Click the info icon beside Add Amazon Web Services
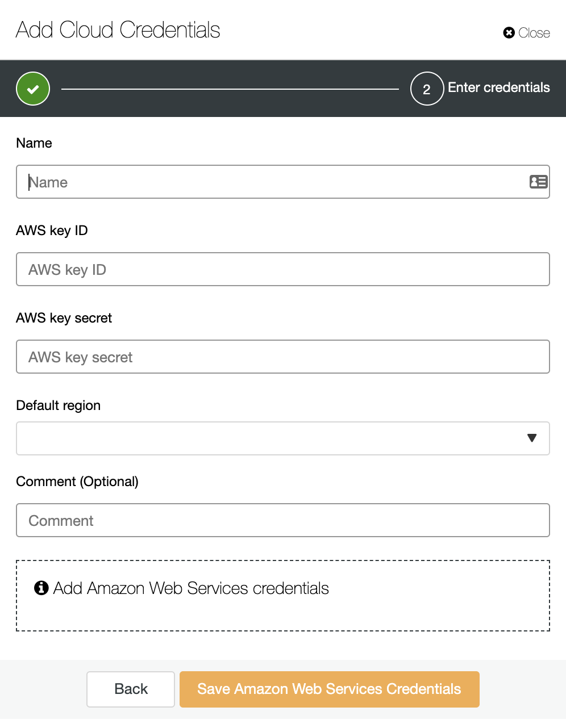The width and height of the screenshot is (566, 728). (41, 588)
